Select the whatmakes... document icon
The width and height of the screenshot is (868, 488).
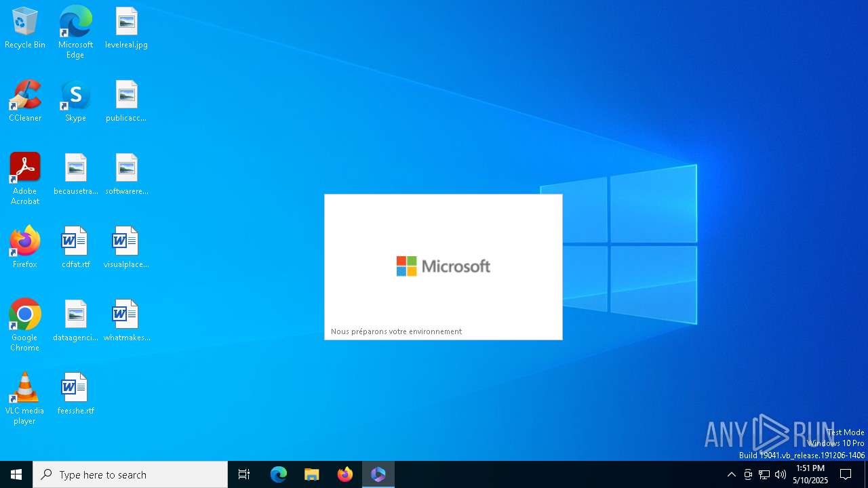pyautogui.click(x=126, y=321)
